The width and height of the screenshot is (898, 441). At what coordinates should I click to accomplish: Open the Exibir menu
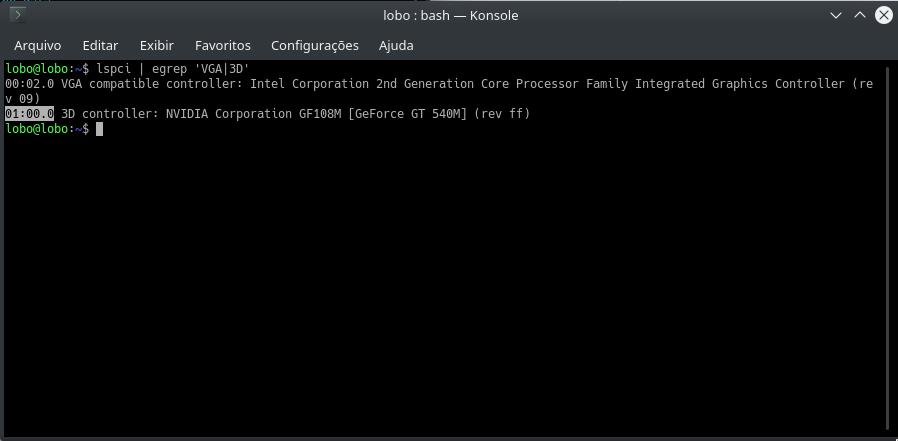pyautogui.click(x=157, y=45)
